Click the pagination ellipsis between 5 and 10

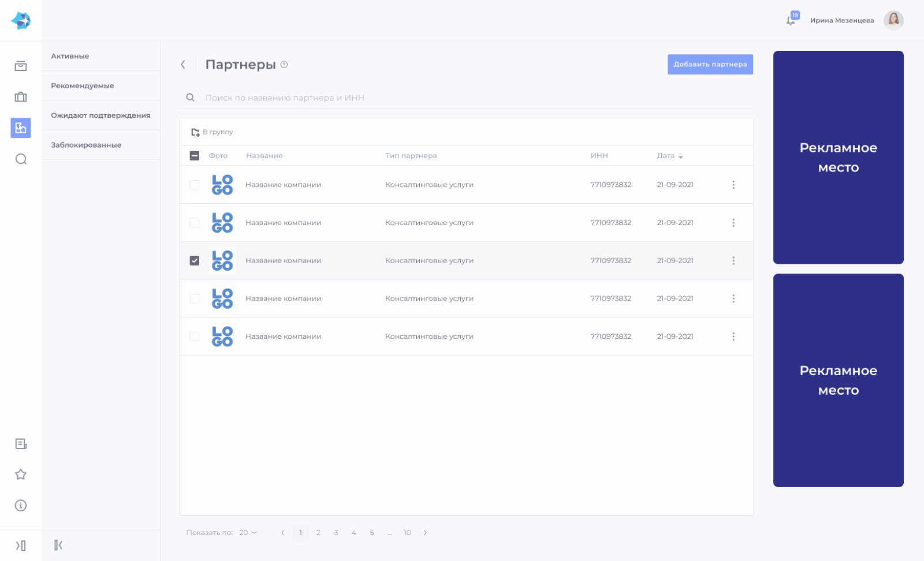[x=390, y=533]
